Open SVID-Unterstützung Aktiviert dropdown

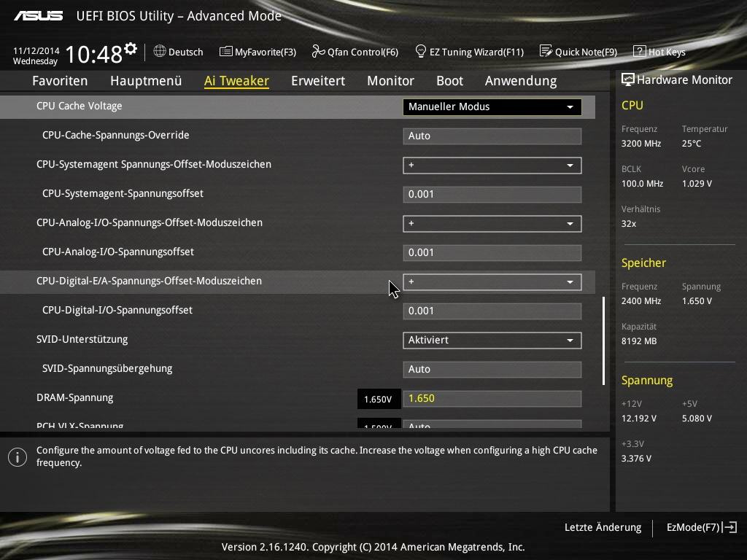point(492,340)
